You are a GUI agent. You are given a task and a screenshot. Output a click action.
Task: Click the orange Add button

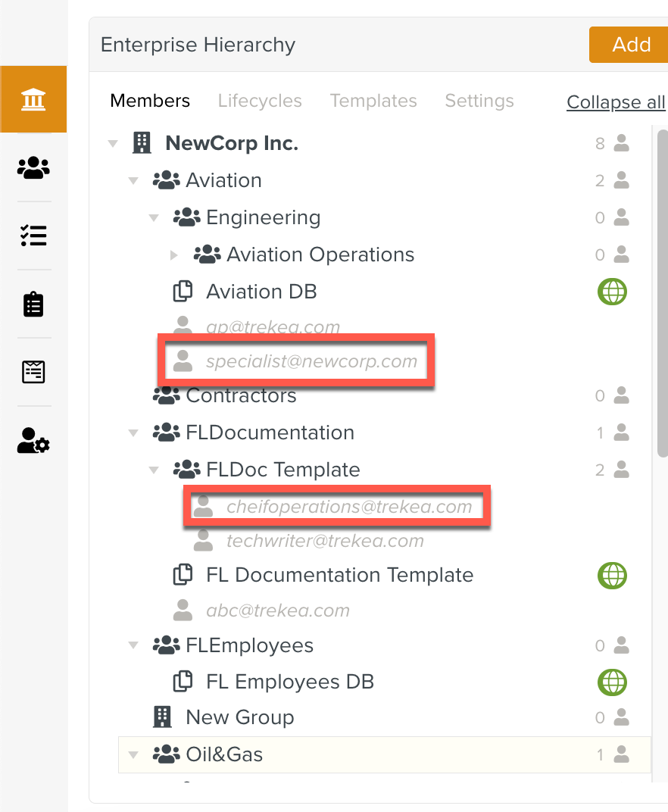[x=629, y=45]
